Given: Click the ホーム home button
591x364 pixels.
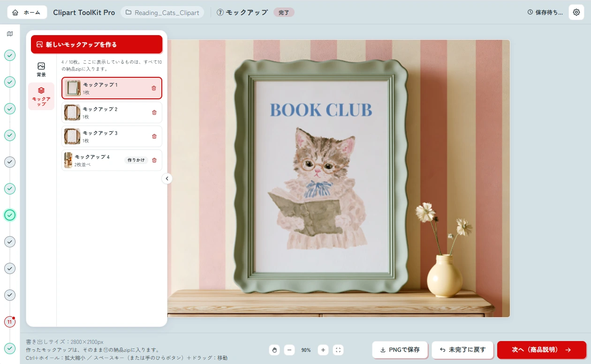Looking at the screenshot, I should 27,12.
